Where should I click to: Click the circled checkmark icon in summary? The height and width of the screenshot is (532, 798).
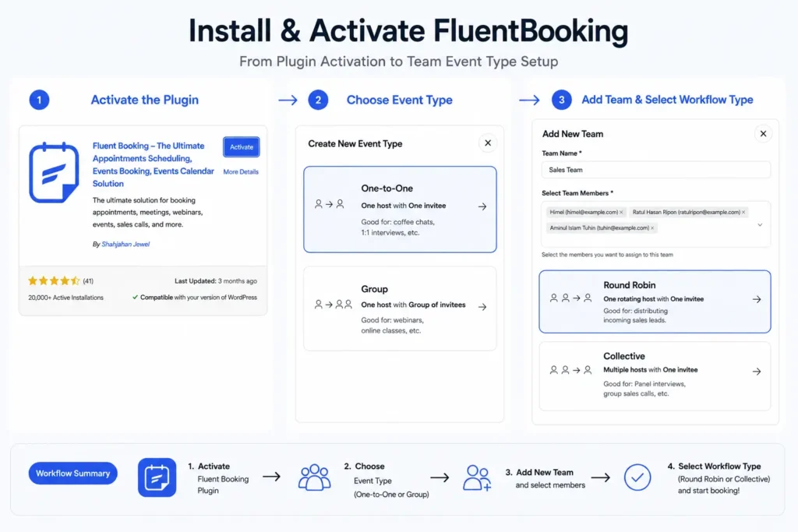click(x=637, y=477)
